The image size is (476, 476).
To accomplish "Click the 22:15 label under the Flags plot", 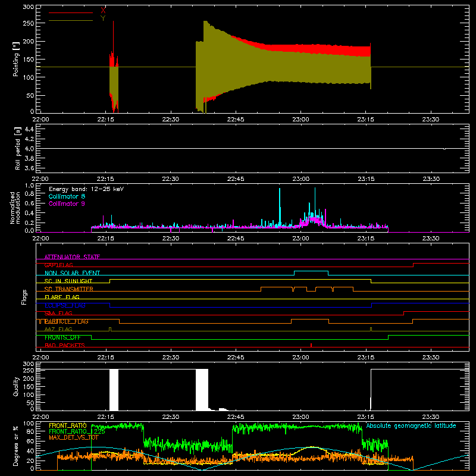I will click(x=106, y=358).
